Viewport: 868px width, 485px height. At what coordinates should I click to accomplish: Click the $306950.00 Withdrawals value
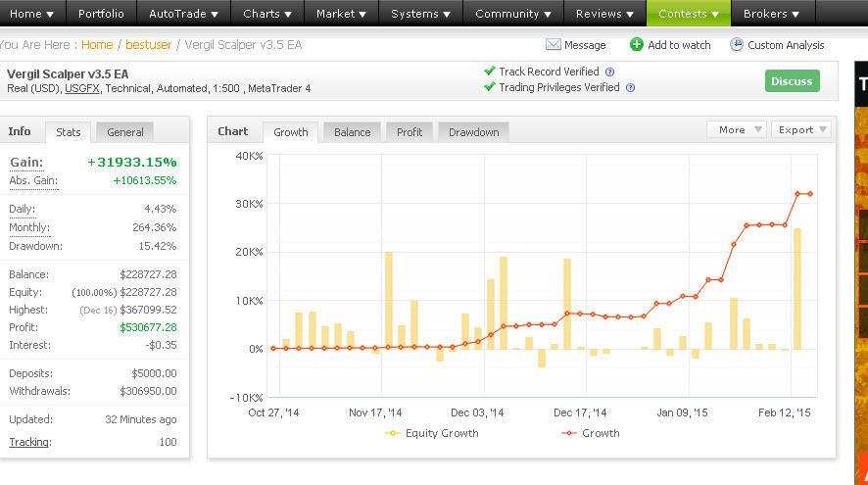148,391
